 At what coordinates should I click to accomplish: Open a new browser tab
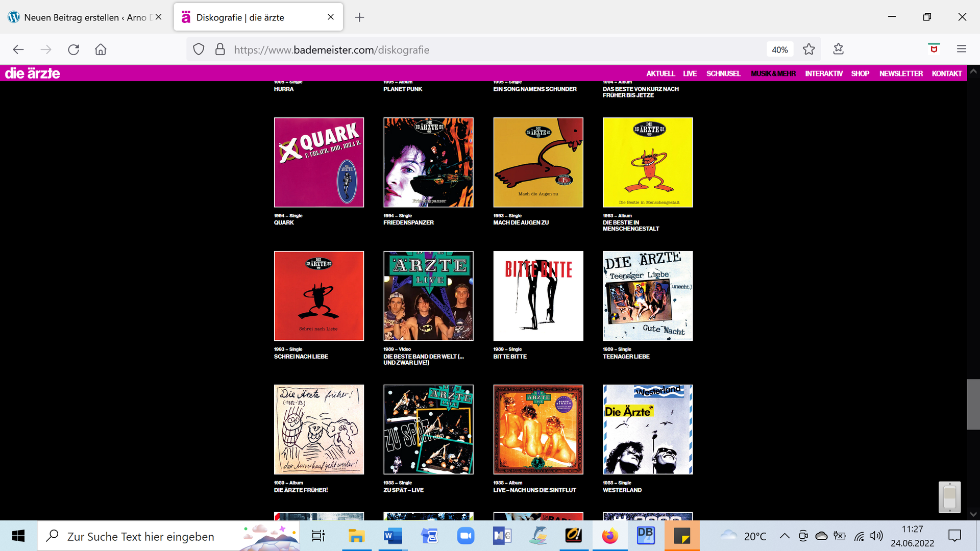(x=359, y=17)
